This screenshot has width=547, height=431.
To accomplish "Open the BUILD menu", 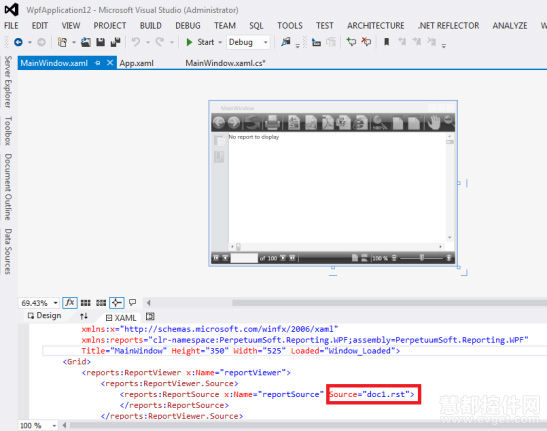I will tap(151, 26).
